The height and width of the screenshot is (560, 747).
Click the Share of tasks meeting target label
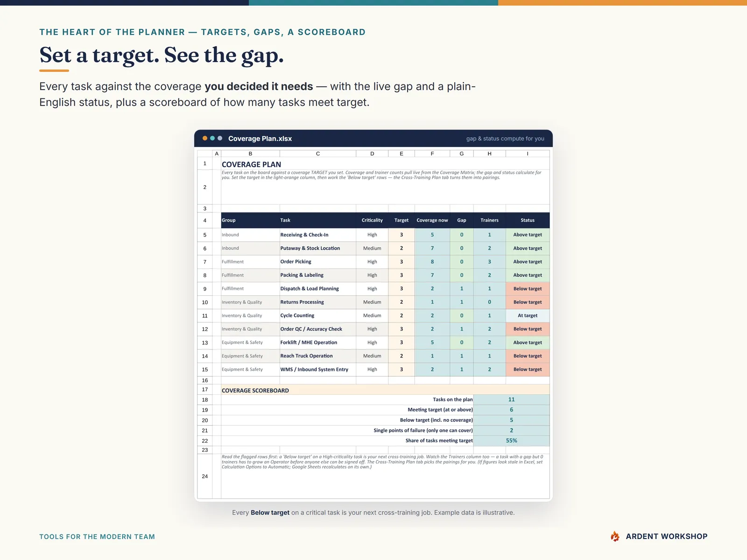[439, 441]
